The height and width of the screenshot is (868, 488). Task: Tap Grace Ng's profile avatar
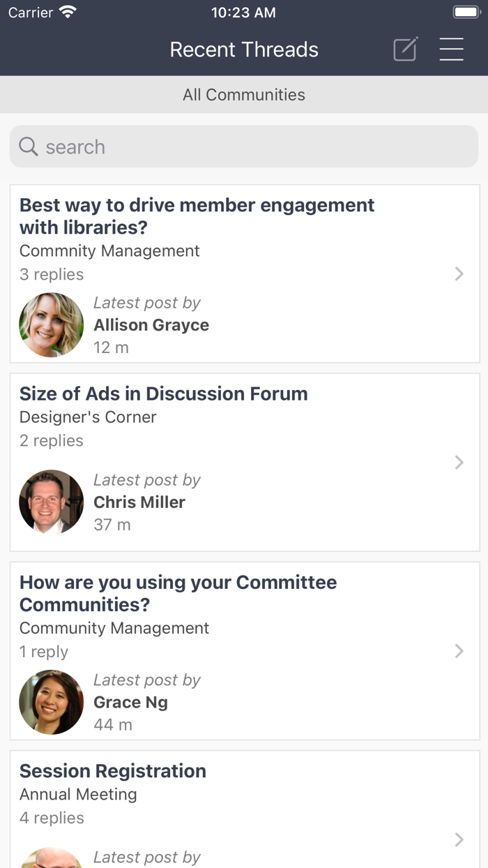coord(51,702)
